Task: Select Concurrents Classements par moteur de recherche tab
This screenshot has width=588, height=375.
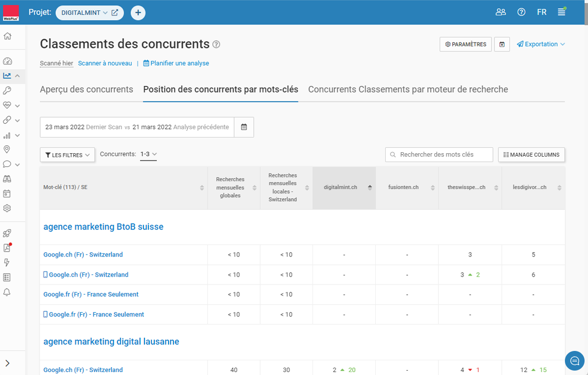Action: [408, 90]
